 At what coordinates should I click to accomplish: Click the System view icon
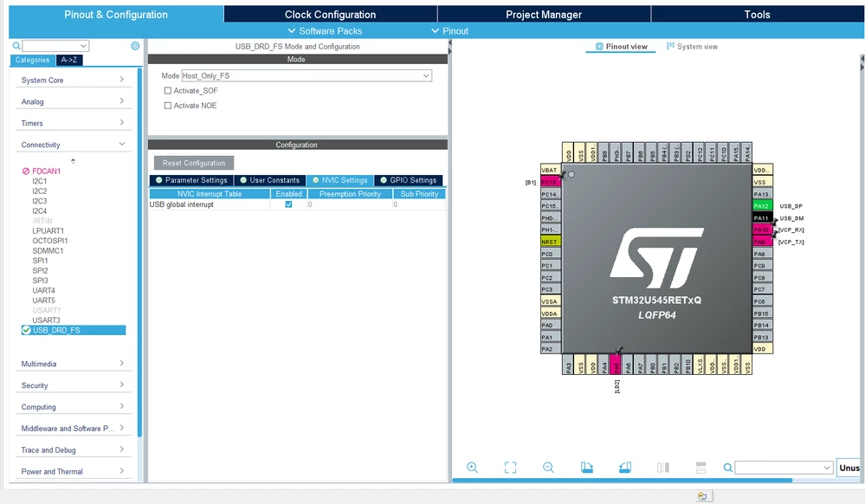(x=670, y=47)
